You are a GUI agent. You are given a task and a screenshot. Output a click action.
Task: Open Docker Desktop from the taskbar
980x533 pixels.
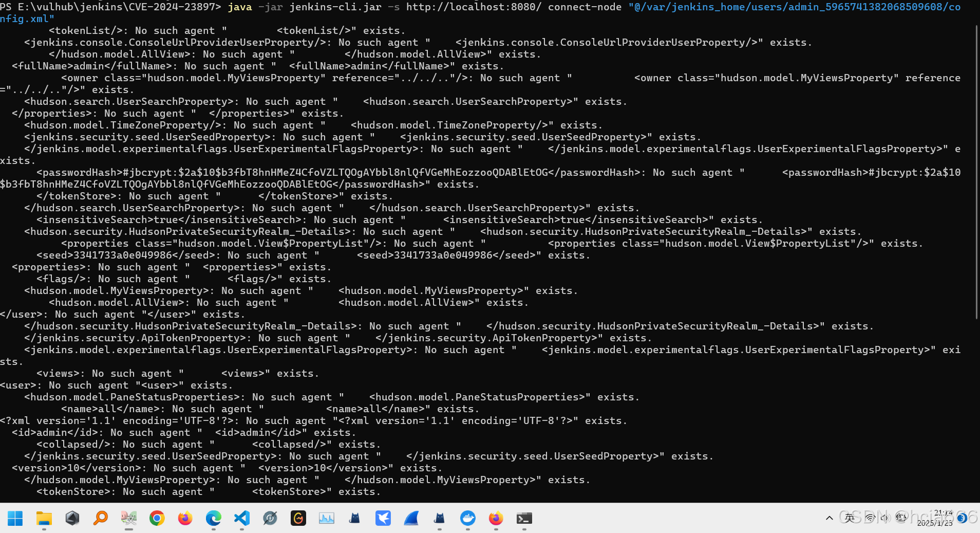pyautogui.click(x=467, y=518)
